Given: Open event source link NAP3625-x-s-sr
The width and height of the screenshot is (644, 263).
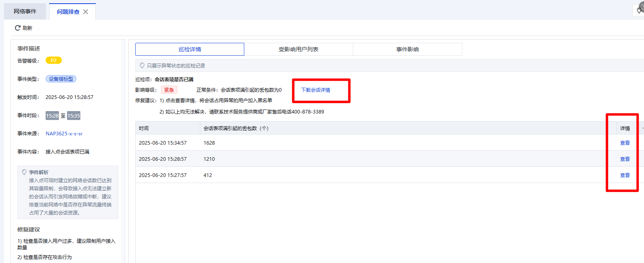Looking at the screenshot, I should pos(64,134).
